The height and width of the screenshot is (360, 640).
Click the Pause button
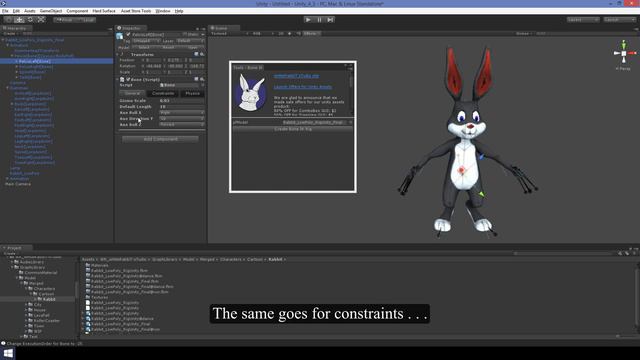point(319,20)
